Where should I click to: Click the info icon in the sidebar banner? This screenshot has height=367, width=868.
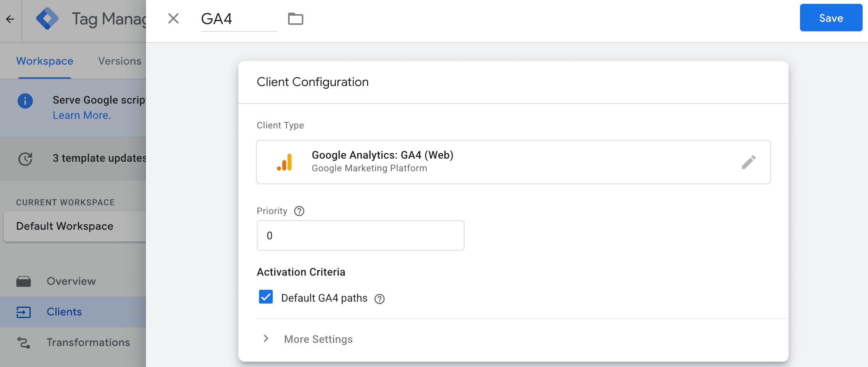coord(25,101)
